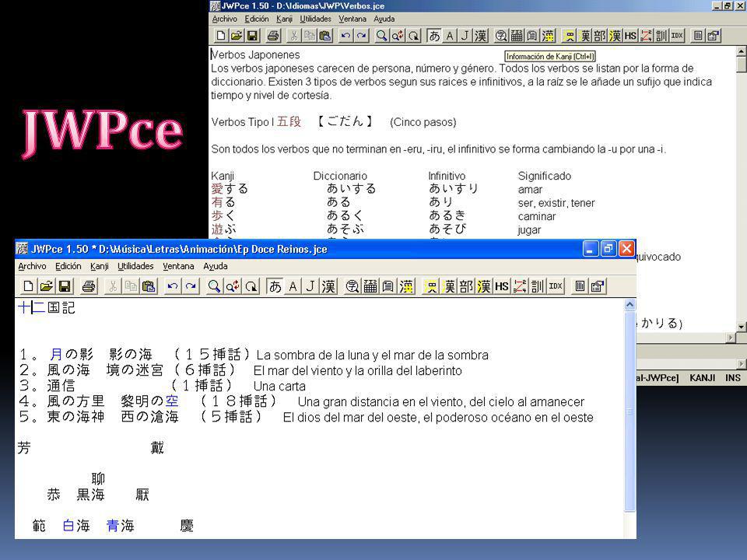The image size is (747, 560).
Task: Open the HS lookup in the Verbos.jce toolbar
Action: [x=631, y=36]
